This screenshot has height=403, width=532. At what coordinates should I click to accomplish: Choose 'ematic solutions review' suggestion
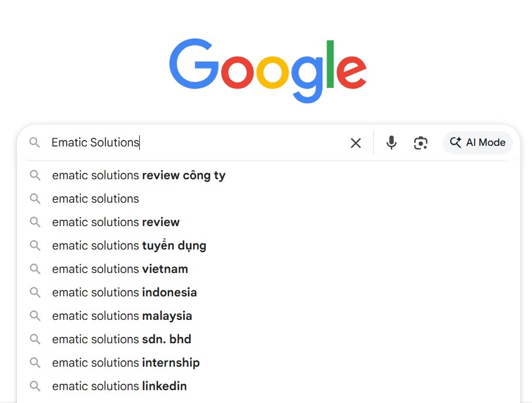coord(116,222)
